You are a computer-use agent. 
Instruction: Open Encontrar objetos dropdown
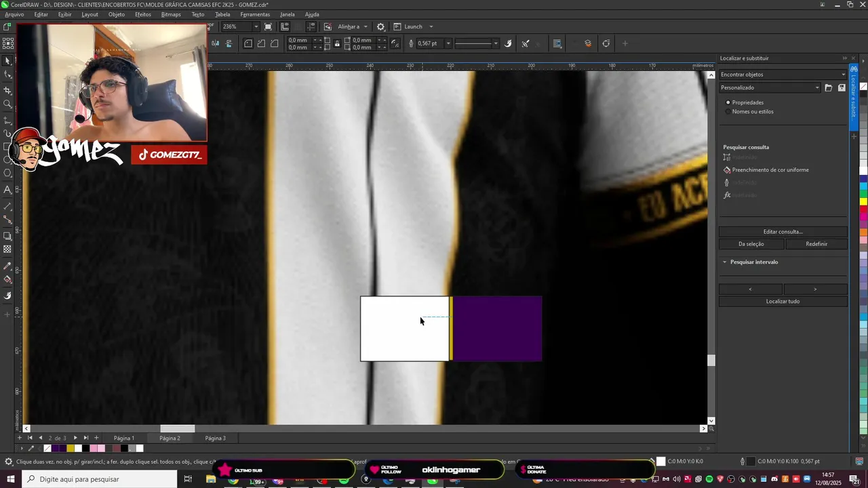tap(783, 75)
